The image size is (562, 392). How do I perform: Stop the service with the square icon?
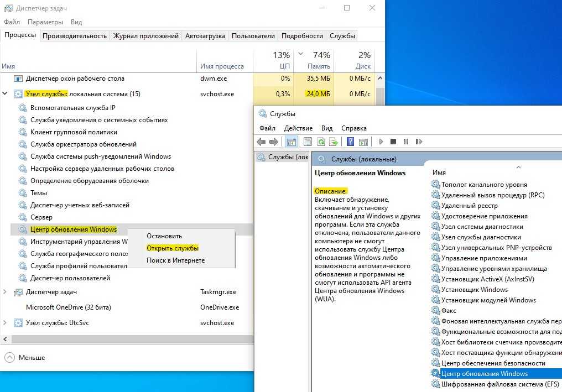[x=393, y=142]
